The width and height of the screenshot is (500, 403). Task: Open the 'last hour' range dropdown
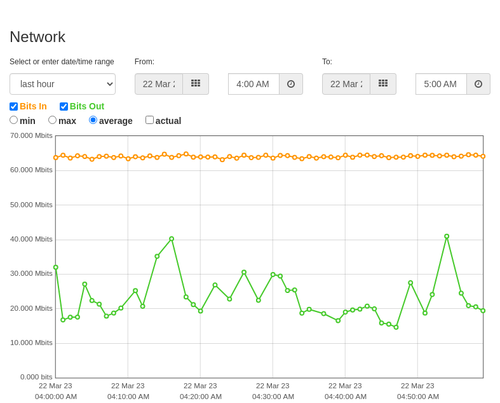63,84
